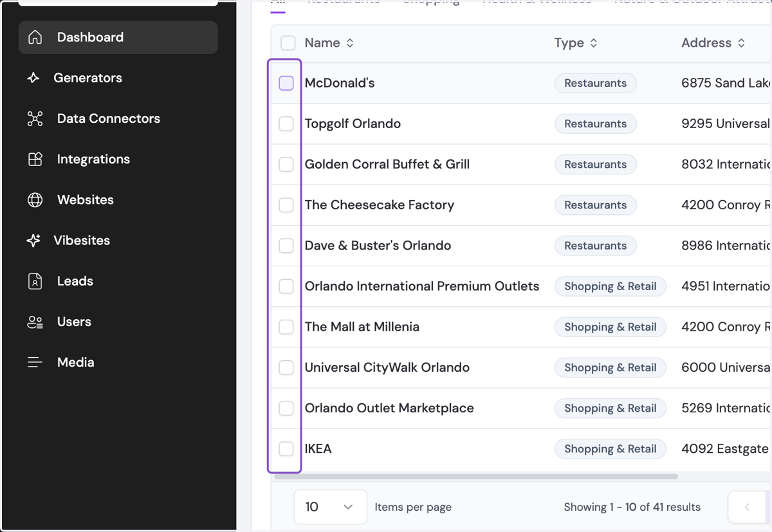Image resolution: width=772 pixels, height=532 pixels.
Task: Click the McDonald's name cell
Action: pos(340,83)
